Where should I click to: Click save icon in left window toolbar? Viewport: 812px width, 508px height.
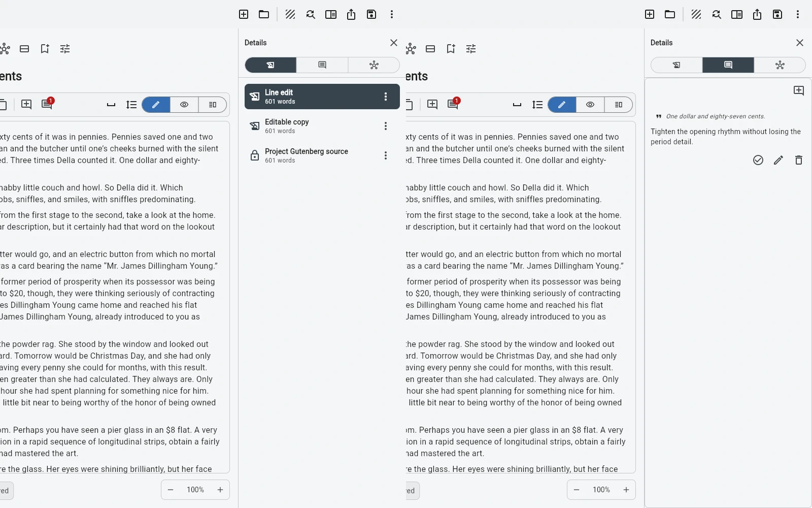[371, 14]
